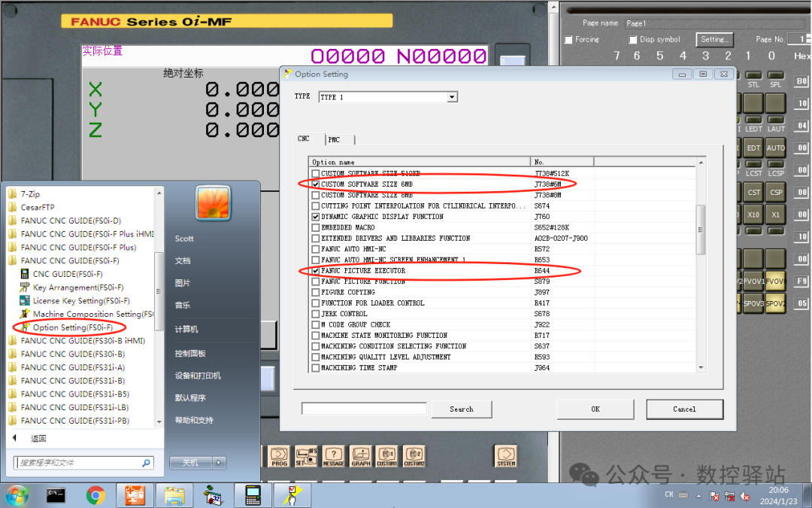
Task: Open the TYPE 1 dropdown
Action: click(x=451, y=96)
